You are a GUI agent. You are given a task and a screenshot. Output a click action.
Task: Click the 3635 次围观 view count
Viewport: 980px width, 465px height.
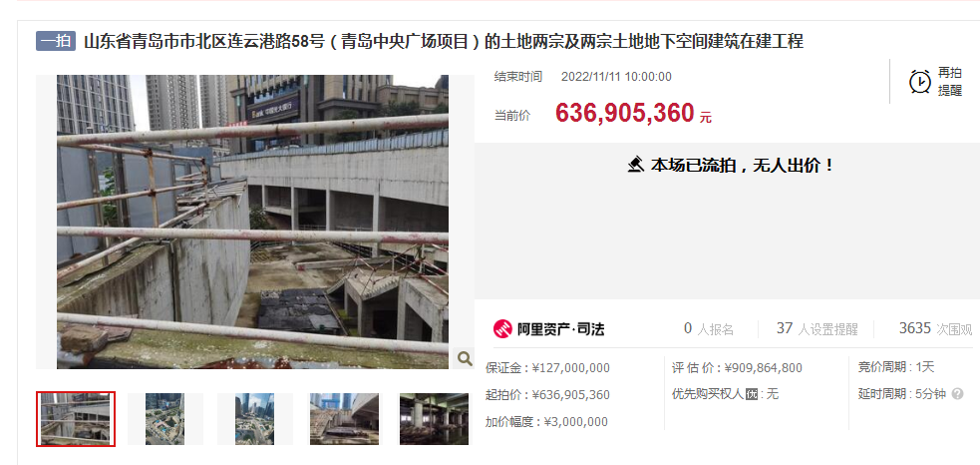[x=935, y=328]
